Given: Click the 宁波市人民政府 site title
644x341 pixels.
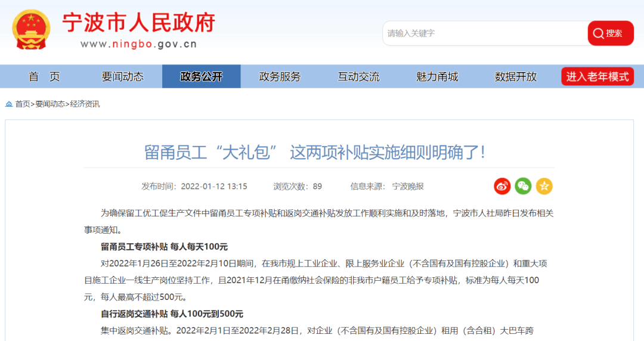Looking at the screenshot, I should (x=139, y=22).
